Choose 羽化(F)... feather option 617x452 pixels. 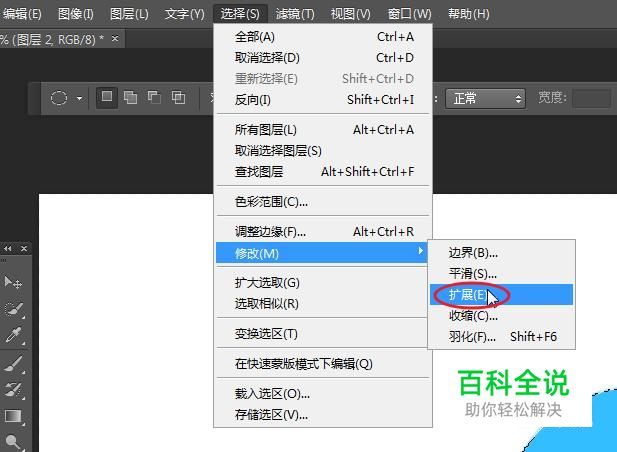[501, 337]
